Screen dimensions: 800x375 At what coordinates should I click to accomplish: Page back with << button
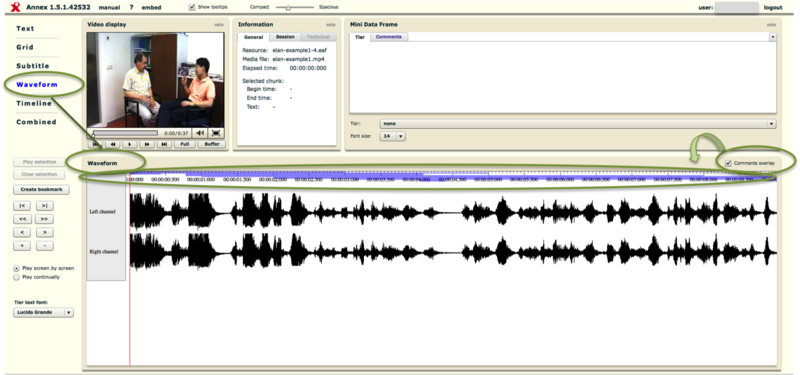pyautogui.click(x=22, y=219)
